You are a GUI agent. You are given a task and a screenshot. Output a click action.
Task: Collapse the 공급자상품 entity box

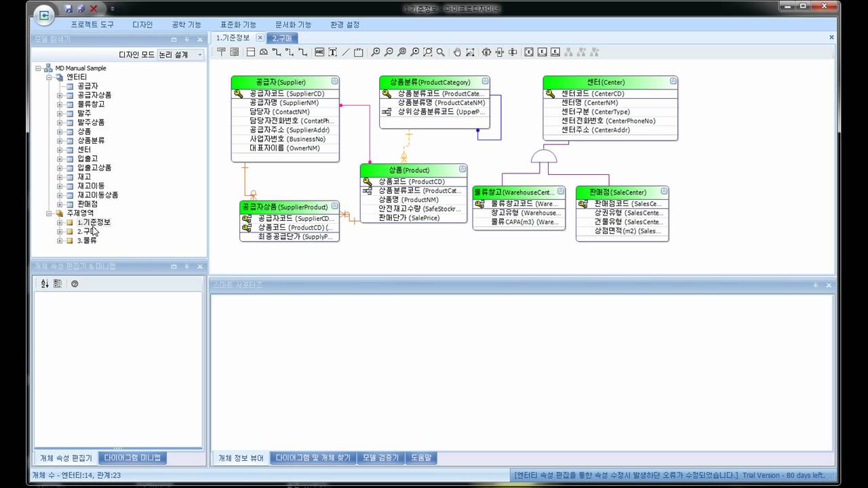click(334, 206)
